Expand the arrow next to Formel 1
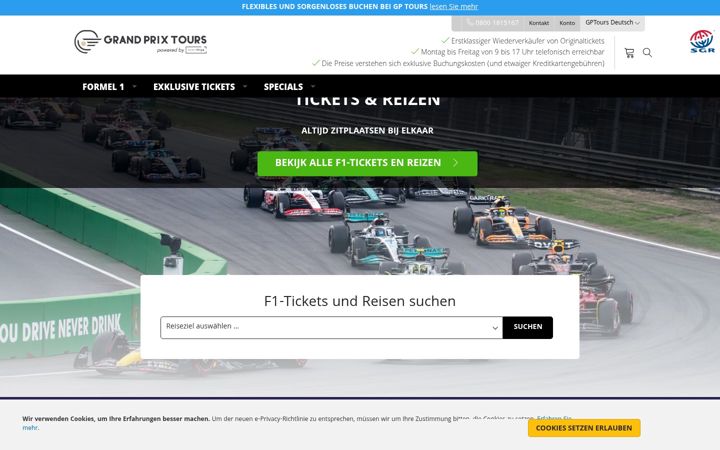Screen dimensions: 720x450 (x=135, y=86)
